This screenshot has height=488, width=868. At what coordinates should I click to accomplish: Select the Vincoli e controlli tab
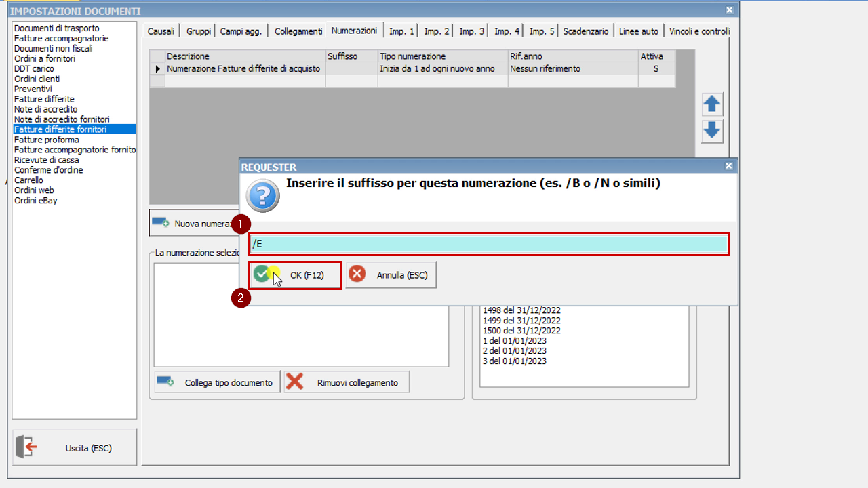coord(699,31)
